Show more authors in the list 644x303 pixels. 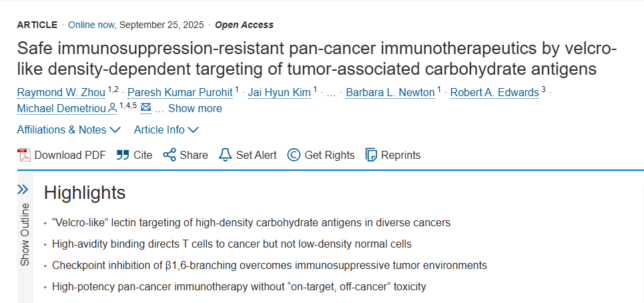(x=195, y=108)
